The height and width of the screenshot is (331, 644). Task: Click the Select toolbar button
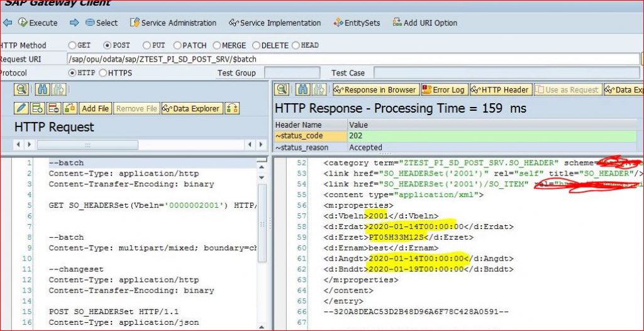(x=101, y=23)
